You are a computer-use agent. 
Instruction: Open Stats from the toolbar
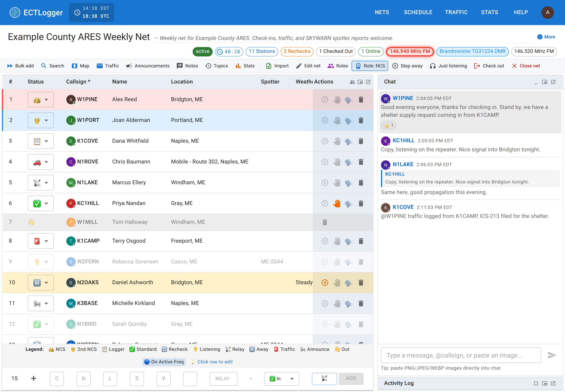(245, 66)
